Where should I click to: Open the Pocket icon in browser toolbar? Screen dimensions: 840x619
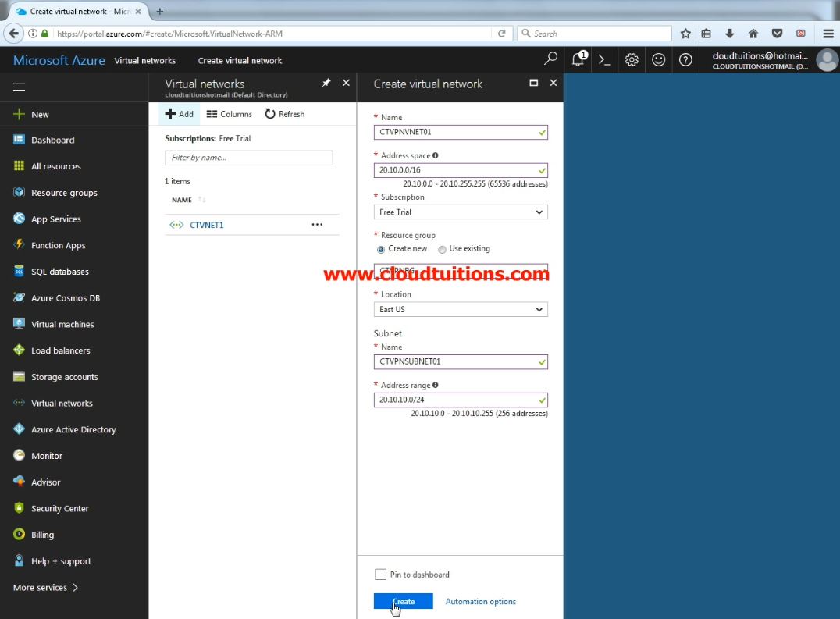click(x=777, y=34)
